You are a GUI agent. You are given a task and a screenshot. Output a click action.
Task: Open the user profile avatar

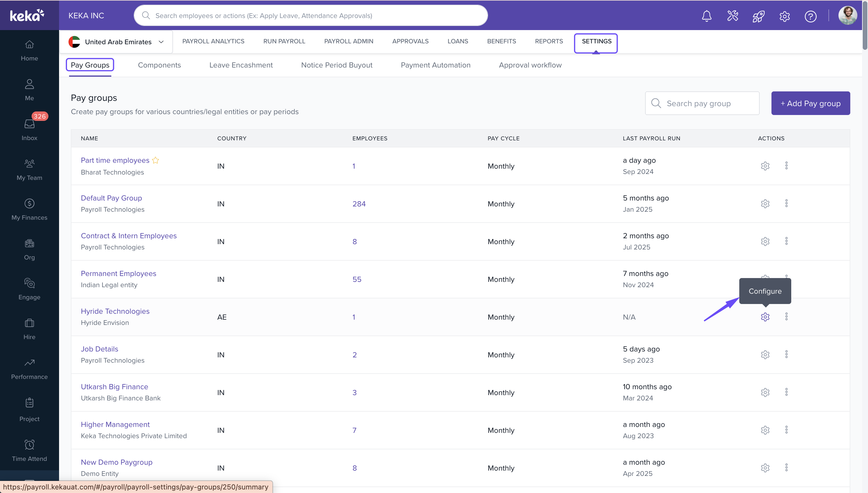click(847, 16)
